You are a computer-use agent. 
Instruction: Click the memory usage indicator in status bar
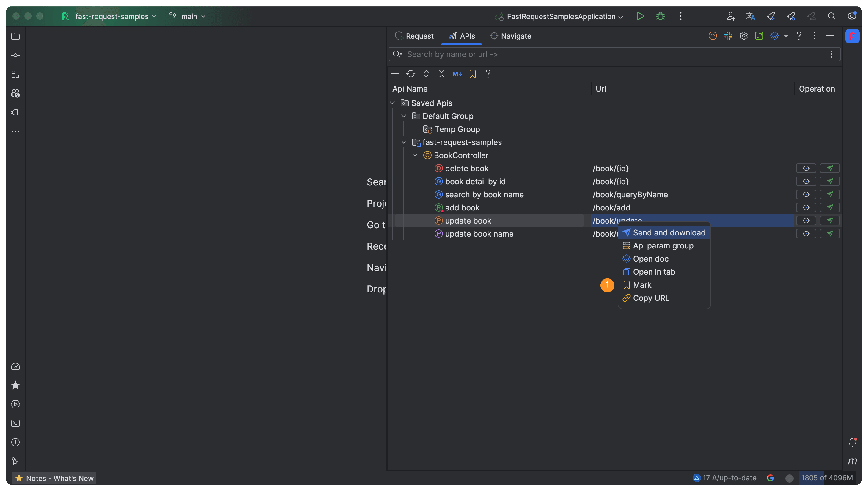click(826, 478)
